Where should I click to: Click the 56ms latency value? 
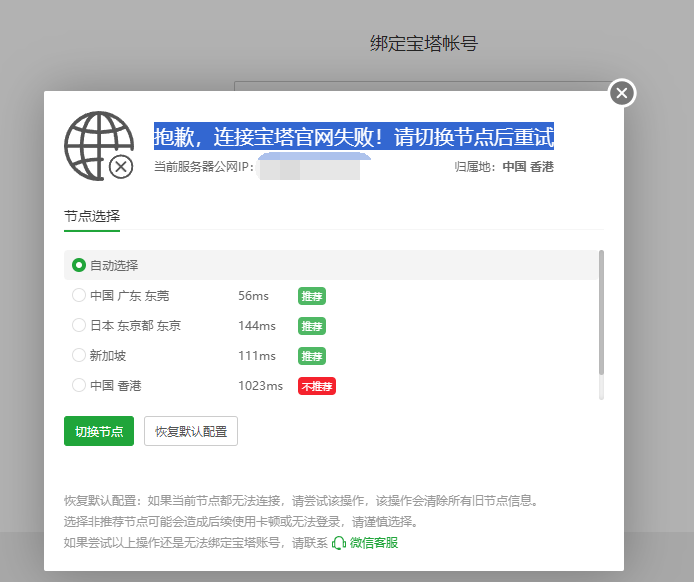[x=253, y=296]
